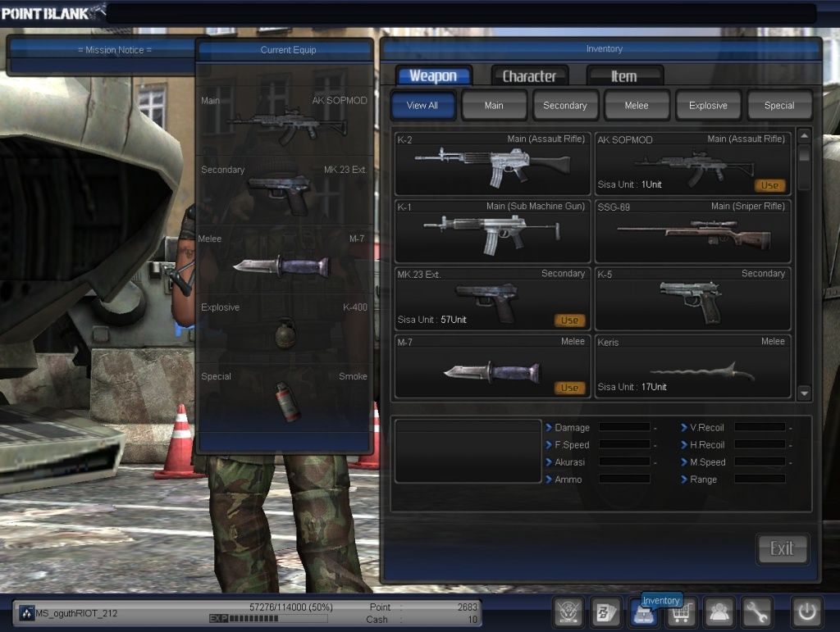
Task: Select the M-7 melee inventory card
Action: pos(492,366)
